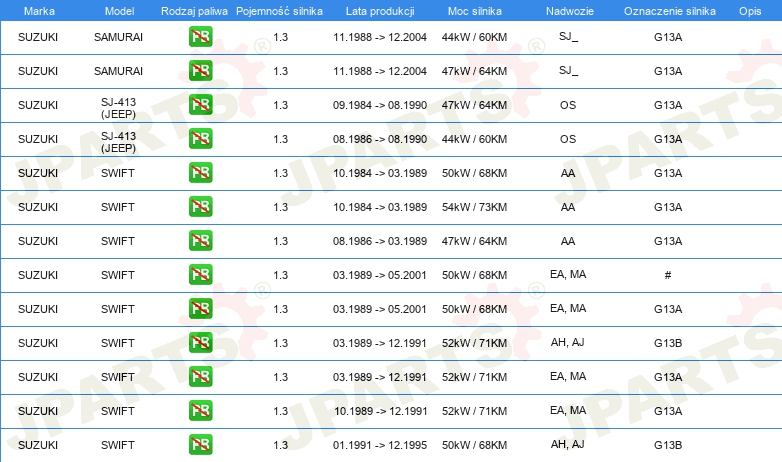
Task: Select the 54kW / 73KM power cell
Action: click(x=474, y=207)
